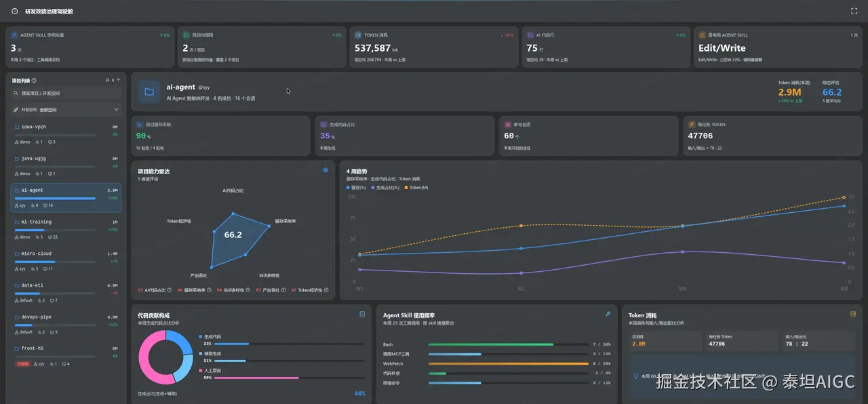868x404 pixels.
Task: Click the W3 label on trend axis
Action: (x=683, y=288)
